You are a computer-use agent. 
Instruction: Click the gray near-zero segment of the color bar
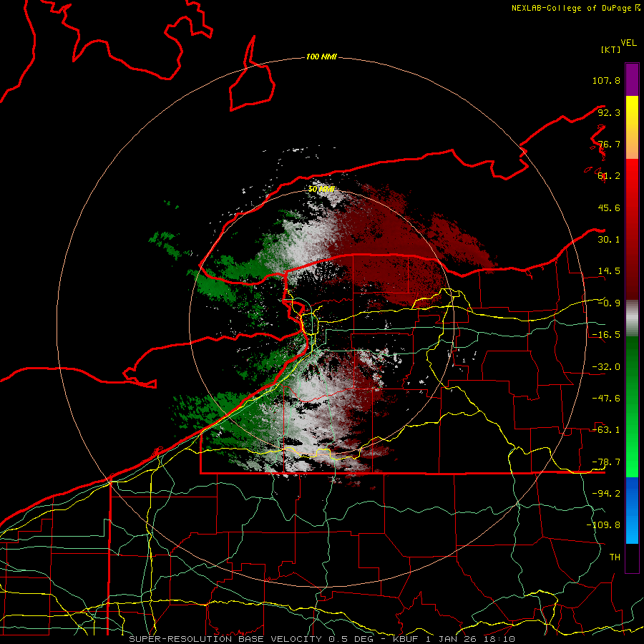[x=632, y=318]
